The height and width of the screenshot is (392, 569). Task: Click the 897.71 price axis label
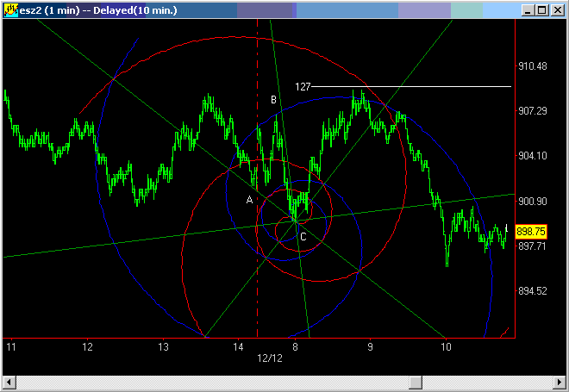click(x=532, y=246)
